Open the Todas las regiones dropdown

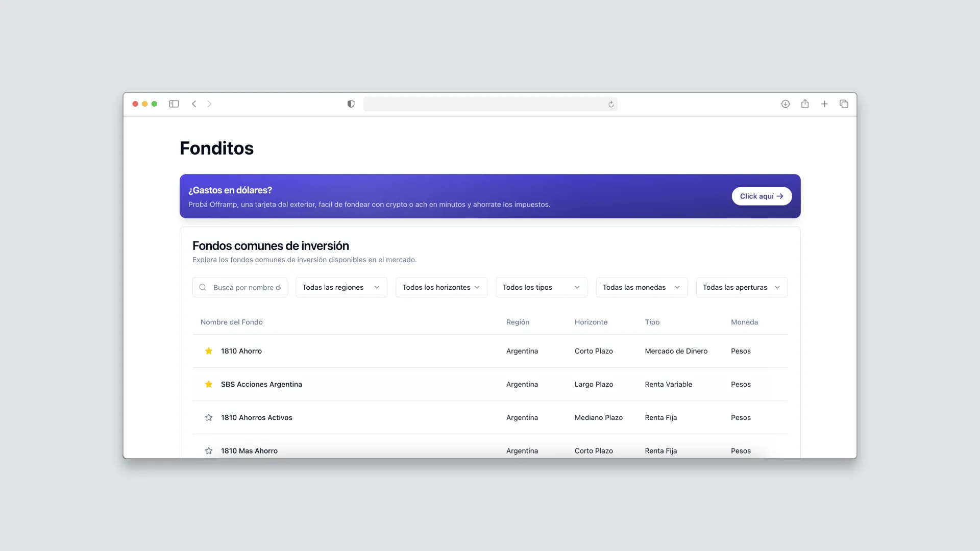coord(341,287)
